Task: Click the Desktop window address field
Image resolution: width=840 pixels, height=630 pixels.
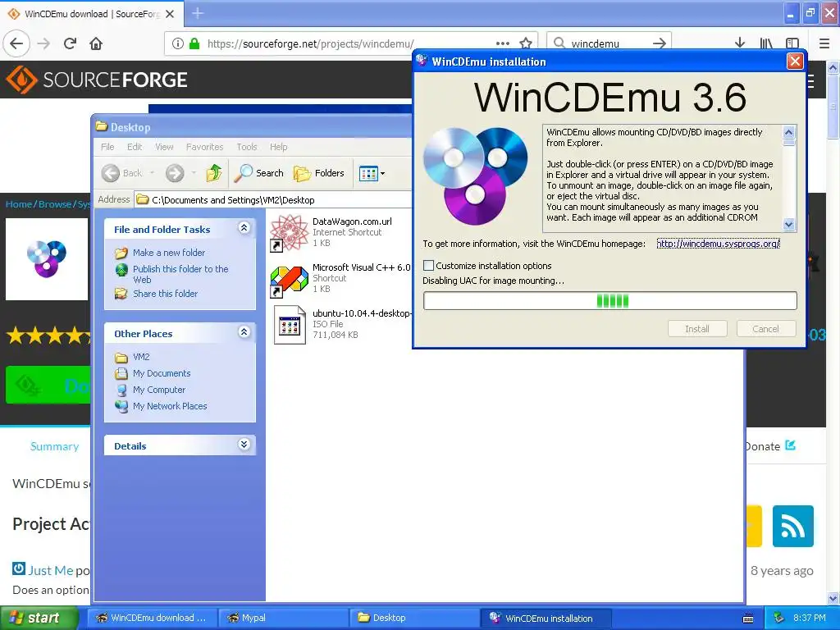Action: (273, 200)
